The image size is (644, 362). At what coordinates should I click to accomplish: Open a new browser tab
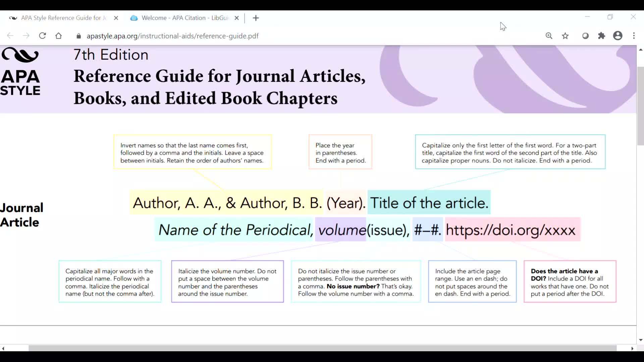pyautogui.click(x=256, y=18)
